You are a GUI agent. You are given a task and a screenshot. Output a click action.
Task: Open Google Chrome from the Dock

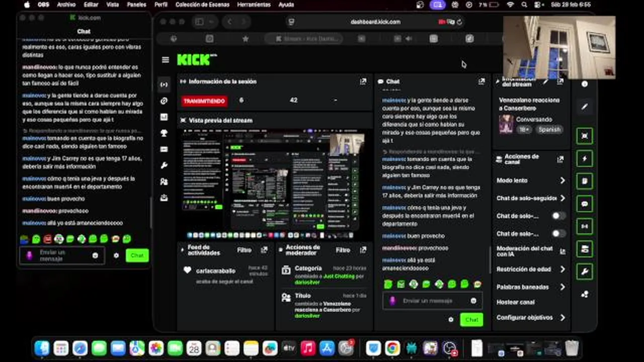(x=392, y=347)
